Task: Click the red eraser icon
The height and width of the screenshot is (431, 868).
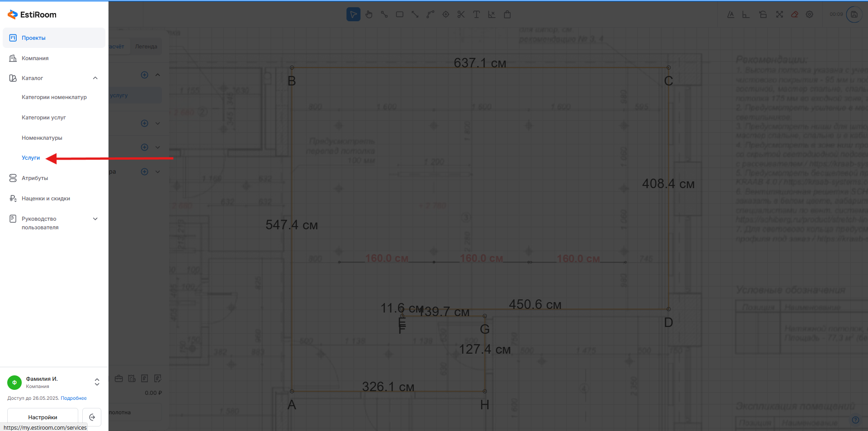Action: tap(794, 14)
